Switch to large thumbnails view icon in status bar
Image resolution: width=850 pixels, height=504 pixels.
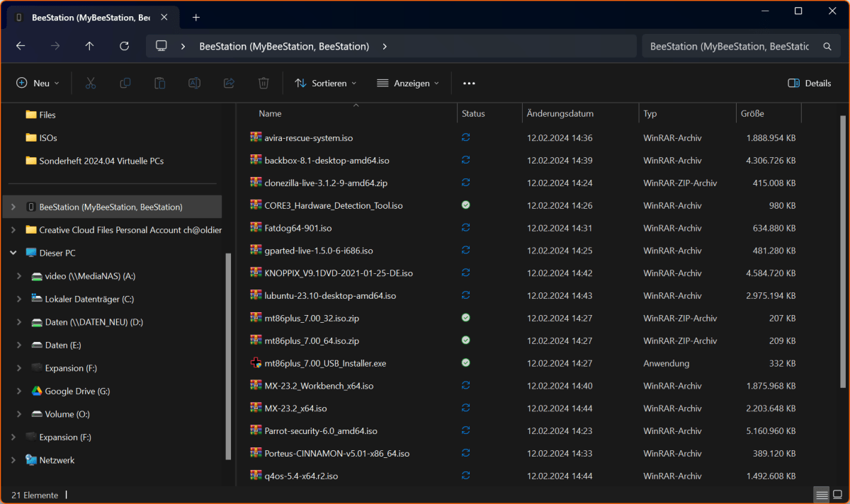tap(837, 495)
